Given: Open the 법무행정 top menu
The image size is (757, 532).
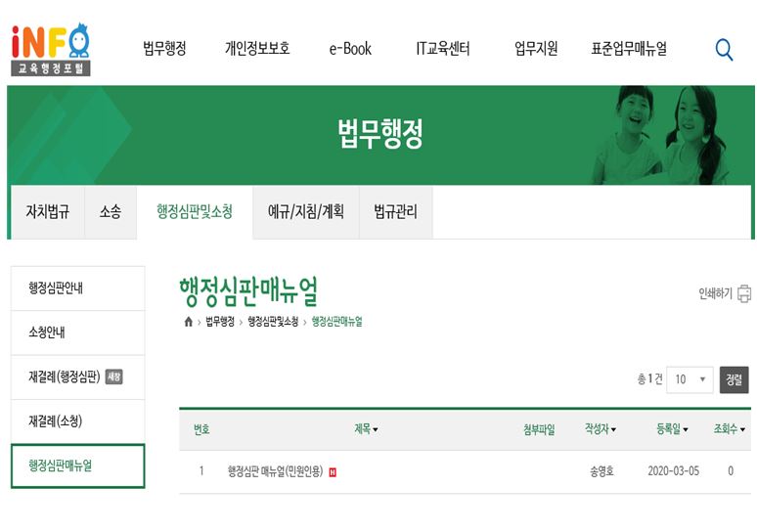Looking at the screenshot, I should (x=164, y=48).
